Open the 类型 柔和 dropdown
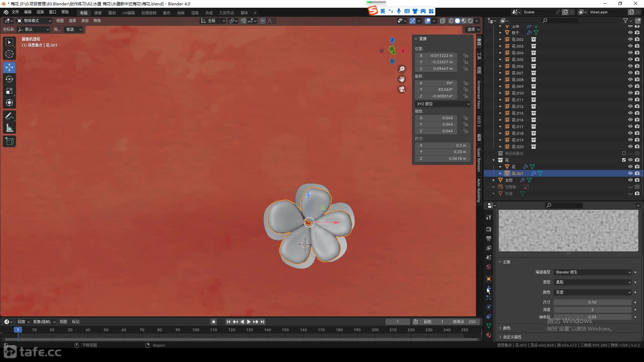 593,282
